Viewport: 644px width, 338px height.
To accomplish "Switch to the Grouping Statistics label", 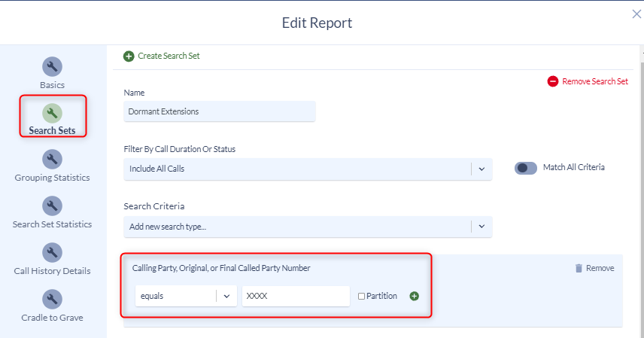I will point(52,178).
